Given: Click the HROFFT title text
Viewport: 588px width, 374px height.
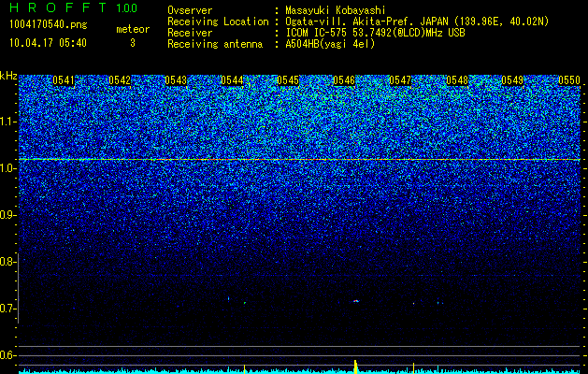Looking at the screenshot, I should [x=58, y=7].
